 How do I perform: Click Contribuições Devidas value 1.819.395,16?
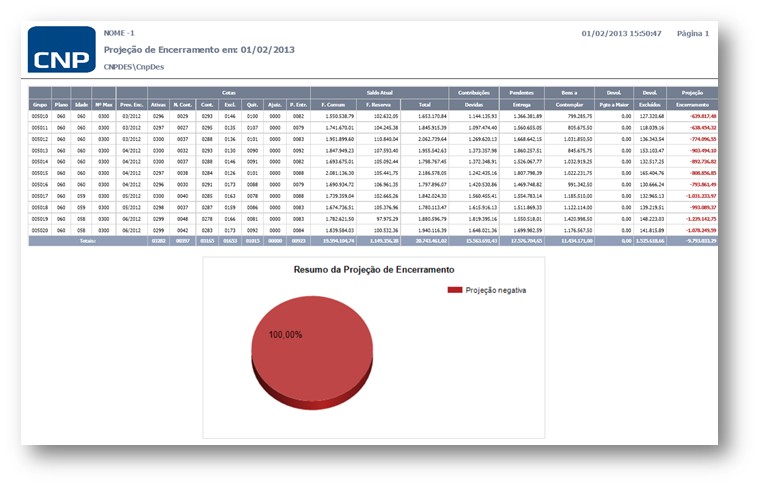point(482,219)
